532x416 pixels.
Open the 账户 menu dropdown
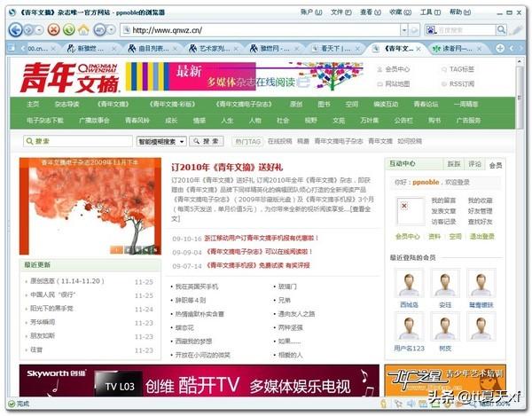point(310,12)
